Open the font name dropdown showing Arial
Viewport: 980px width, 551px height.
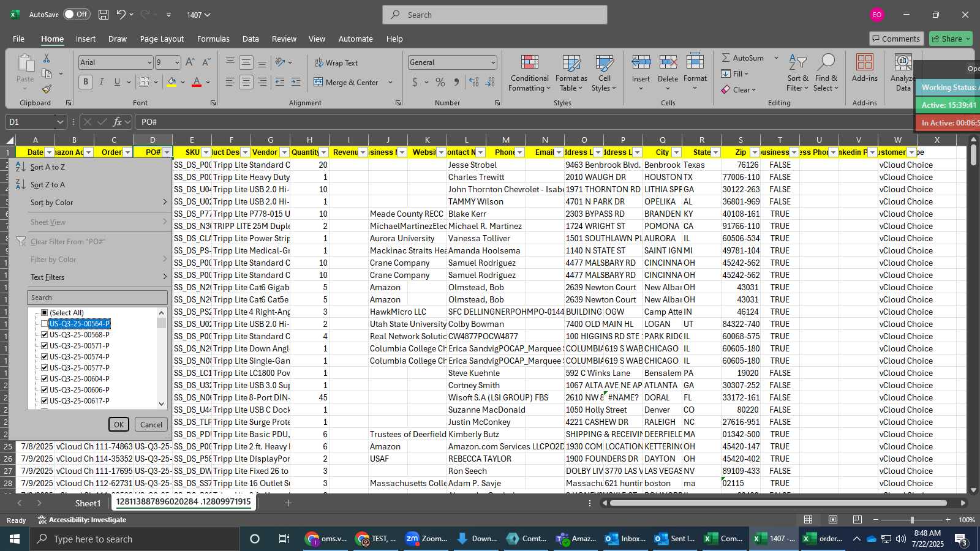[x=149, y=62]
